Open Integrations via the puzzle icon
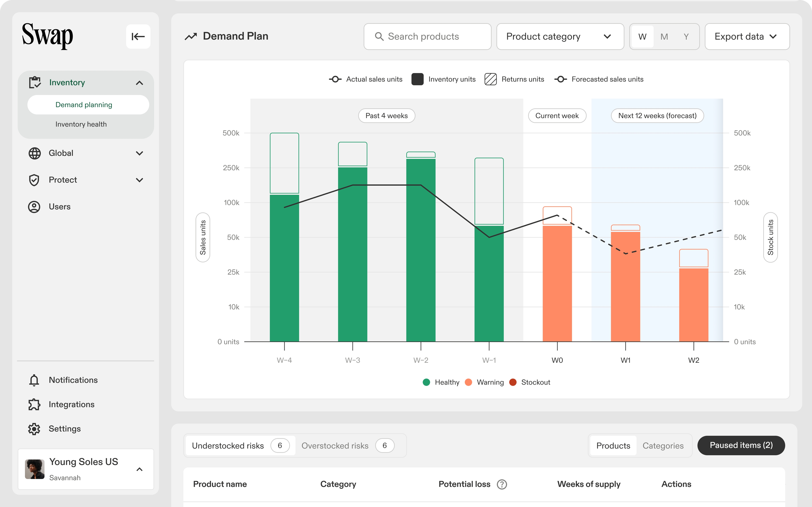 pyautogui.click(x=34, y=404)
